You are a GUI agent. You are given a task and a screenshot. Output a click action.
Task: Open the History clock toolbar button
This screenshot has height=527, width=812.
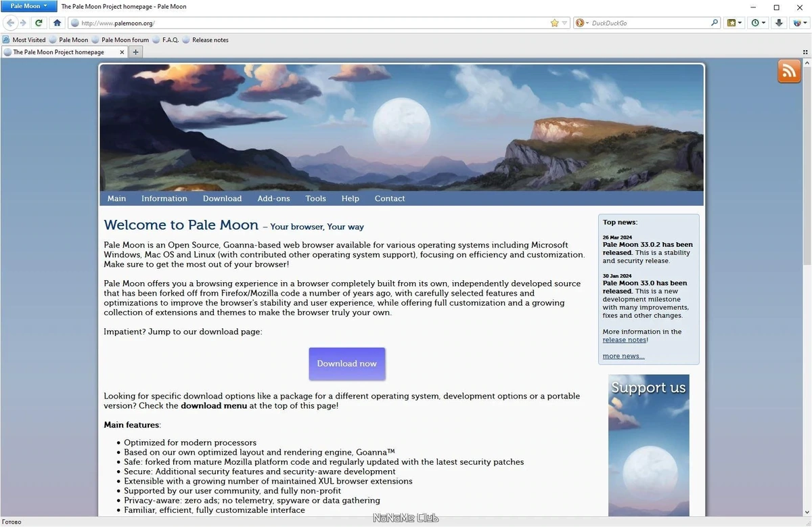[759, 23]
